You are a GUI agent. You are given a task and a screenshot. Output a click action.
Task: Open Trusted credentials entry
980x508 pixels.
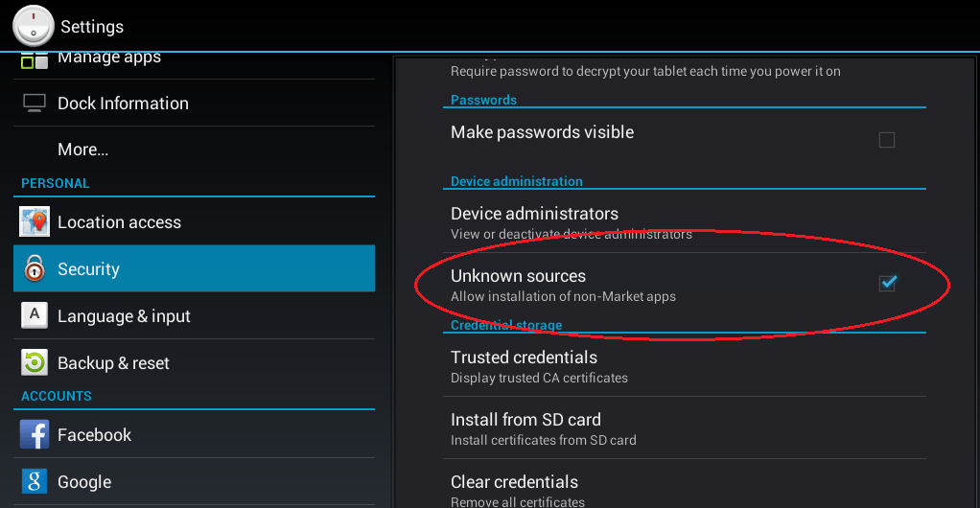click(x=685, y=365)
